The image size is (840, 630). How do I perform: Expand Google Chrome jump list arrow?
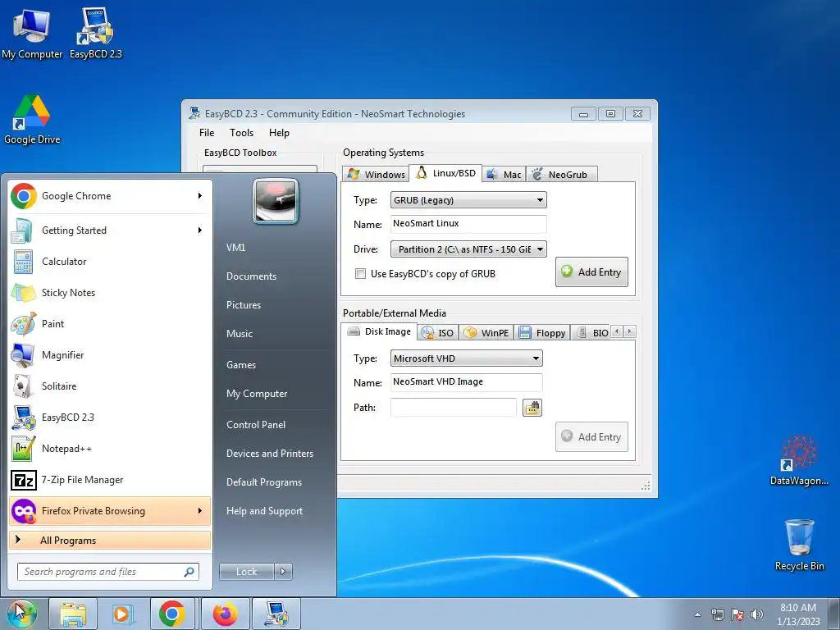click(x=200, y=196)
